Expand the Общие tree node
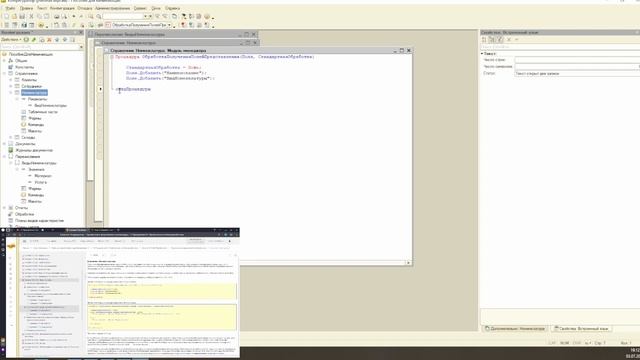640x360 pixels. (x=4, y=61)
